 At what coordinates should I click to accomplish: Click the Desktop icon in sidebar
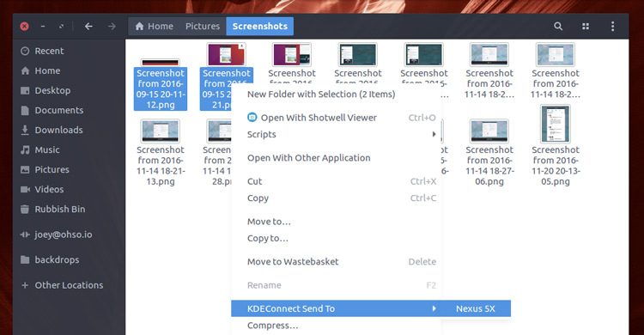(x=25, y=90)
